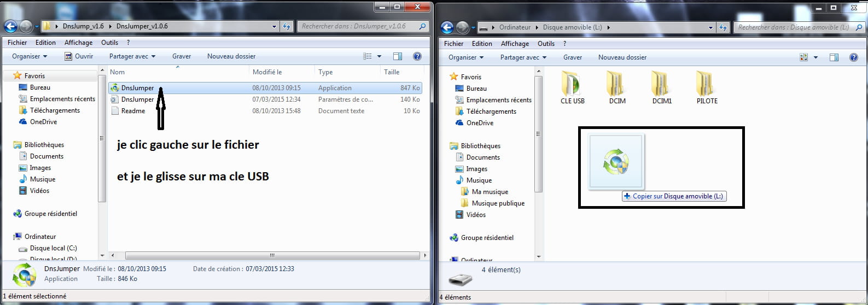Select Emplacements récents in right window sidebar
Image resolution: width=868 pixels, height=305 pixels.
pos(493,100)
